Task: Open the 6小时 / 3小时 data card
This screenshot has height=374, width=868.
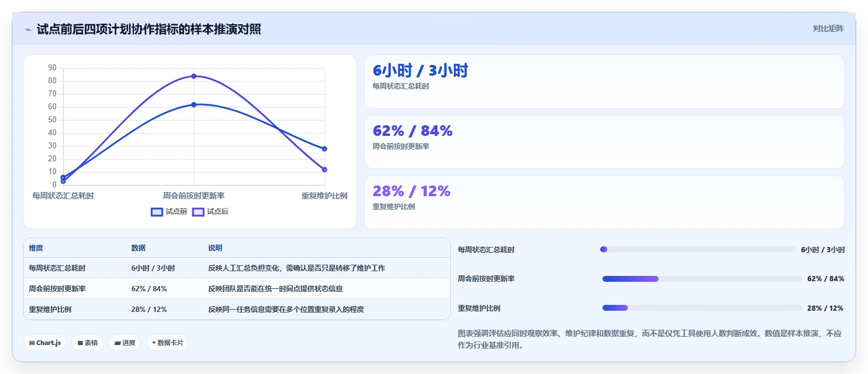Action: (x=604, y=82)
